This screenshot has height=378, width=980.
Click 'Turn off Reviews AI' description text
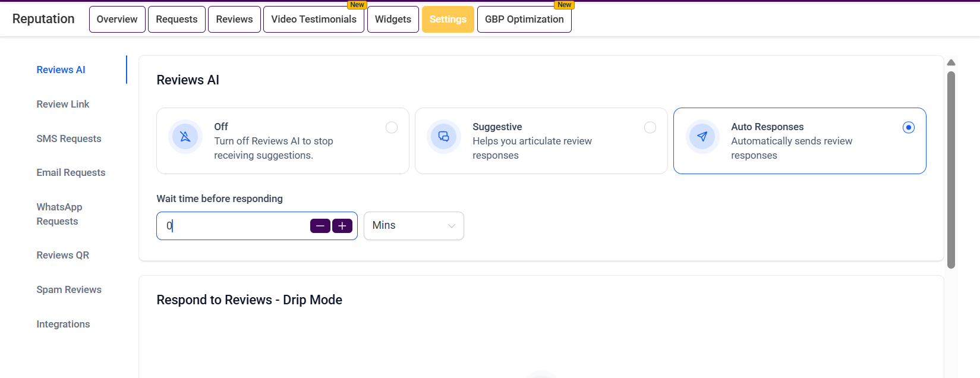pos(273,148)
